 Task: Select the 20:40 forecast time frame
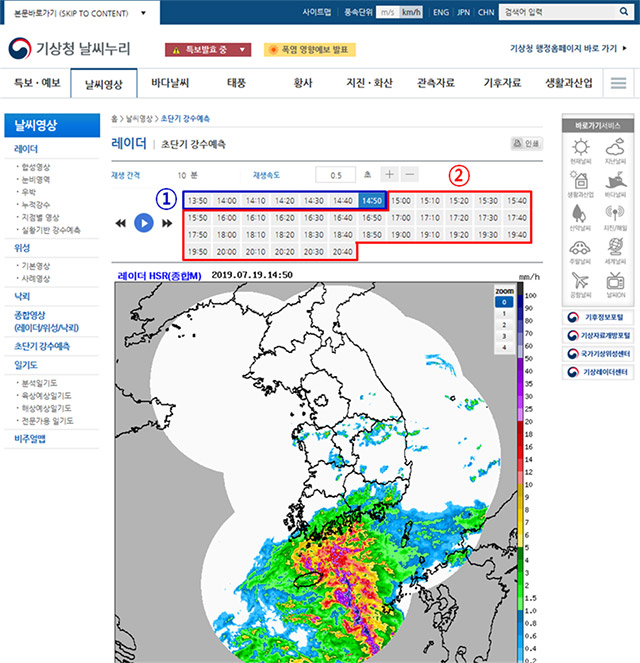343,252
